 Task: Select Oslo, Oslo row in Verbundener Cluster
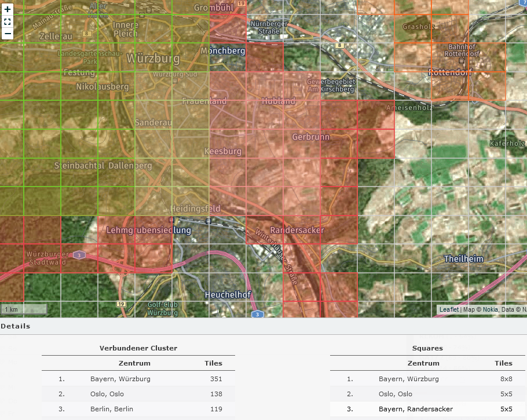point(107,394)
